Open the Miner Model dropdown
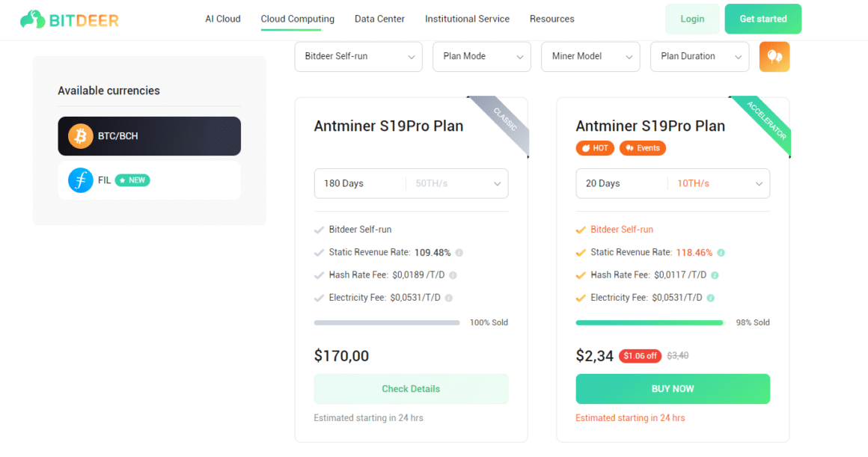This screenshot has width=868, height=457. click(590, 56)
